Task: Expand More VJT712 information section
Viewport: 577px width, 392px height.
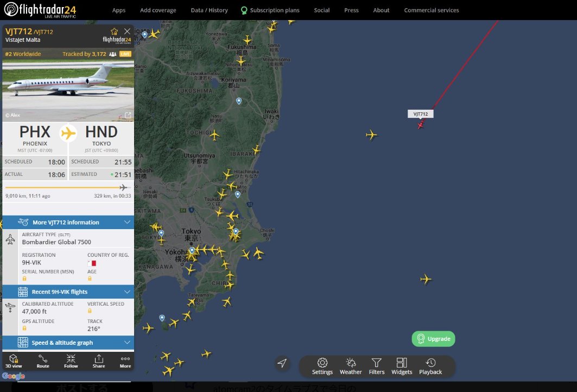Action: pos(68,222)
